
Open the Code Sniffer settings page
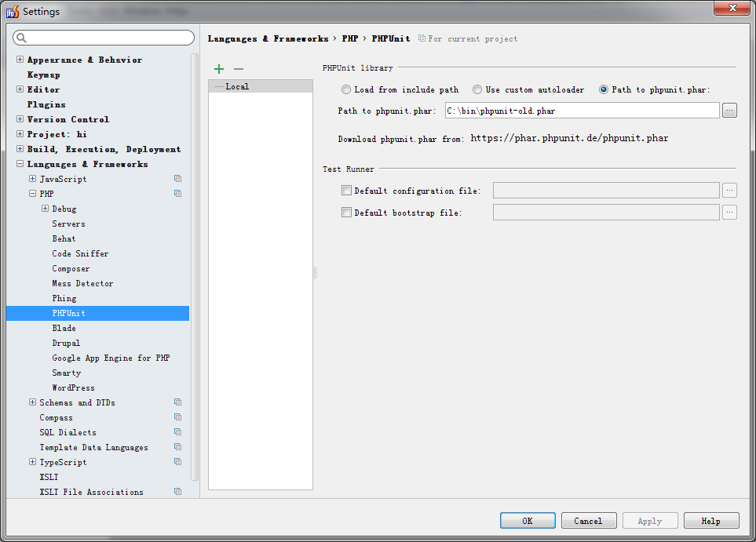tap(80, 253)
